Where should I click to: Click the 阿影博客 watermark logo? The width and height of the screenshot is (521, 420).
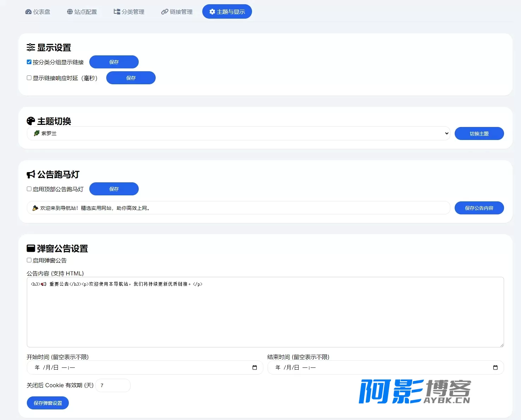(x=415, y=391)
